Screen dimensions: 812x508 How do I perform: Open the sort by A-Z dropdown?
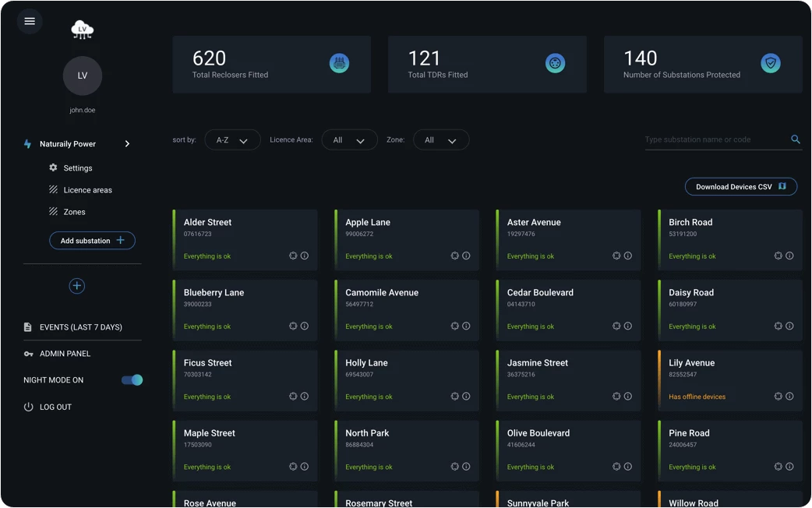(232, 139)
